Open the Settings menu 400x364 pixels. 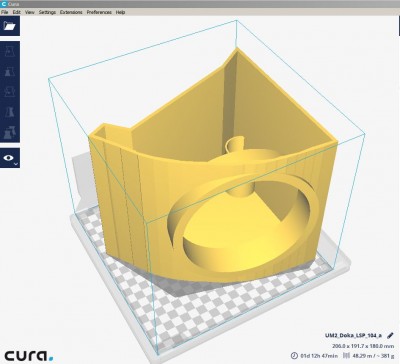[x=47, y=12]
